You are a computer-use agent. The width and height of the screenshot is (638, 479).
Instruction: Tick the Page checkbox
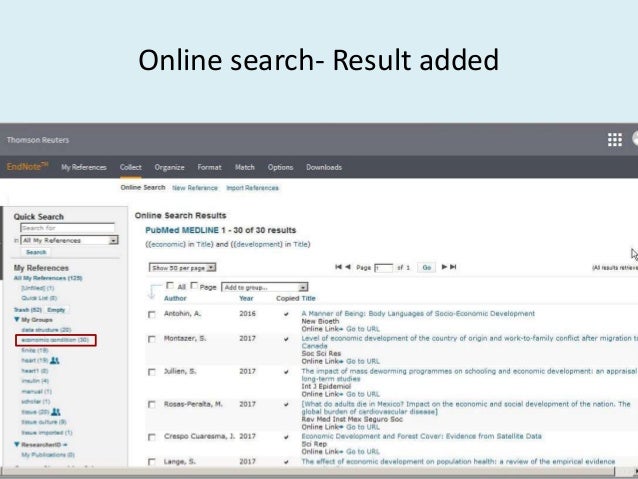[x=194, y=286]
